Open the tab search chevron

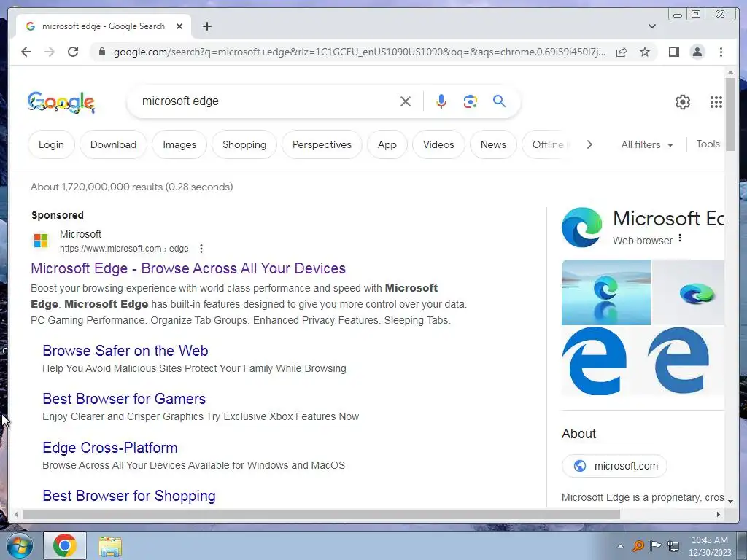[651, 26]
